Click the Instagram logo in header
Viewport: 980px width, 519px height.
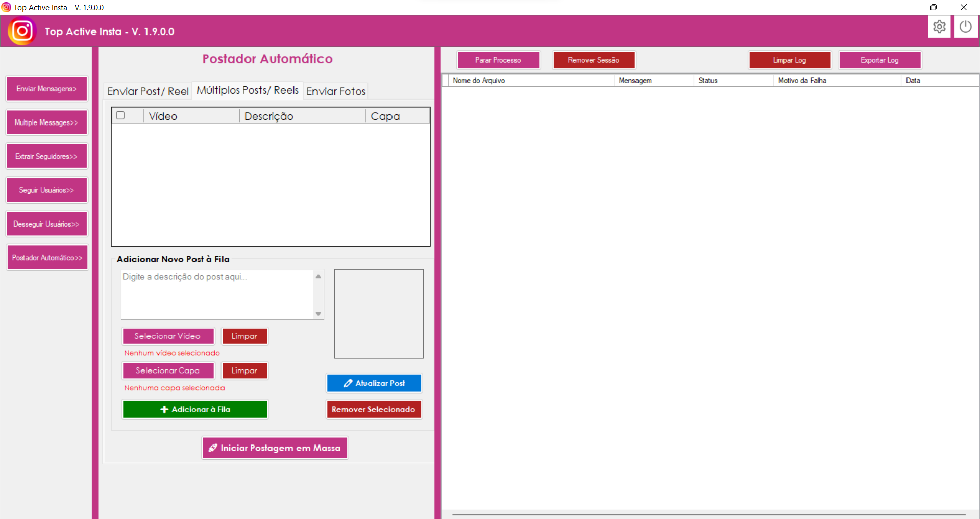(x=22, y=31)
